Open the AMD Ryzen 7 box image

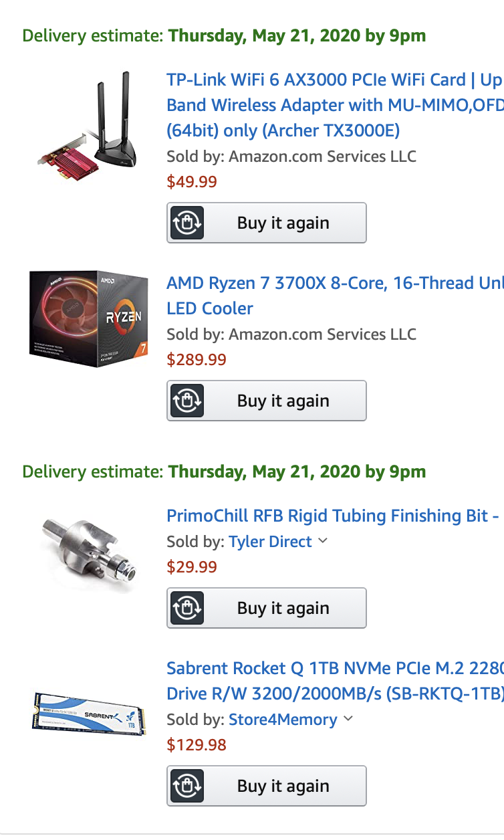tap(87, 320)
